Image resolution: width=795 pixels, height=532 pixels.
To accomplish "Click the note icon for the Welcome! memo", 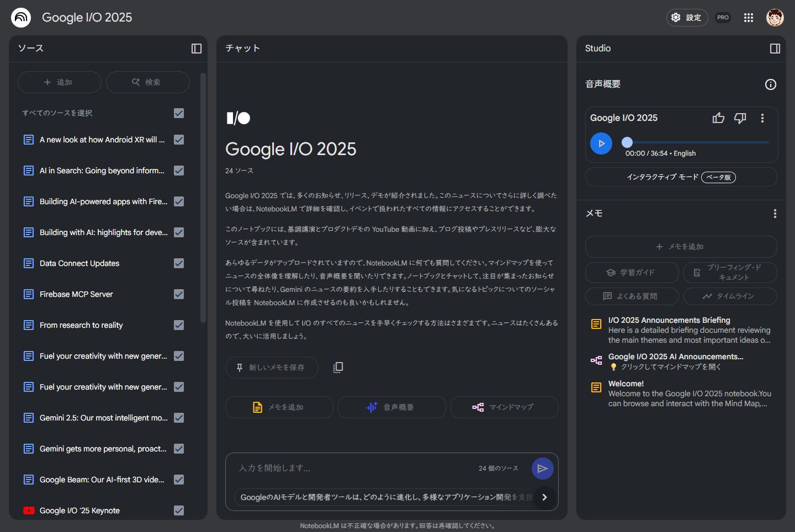I will (x=596, y=387).
